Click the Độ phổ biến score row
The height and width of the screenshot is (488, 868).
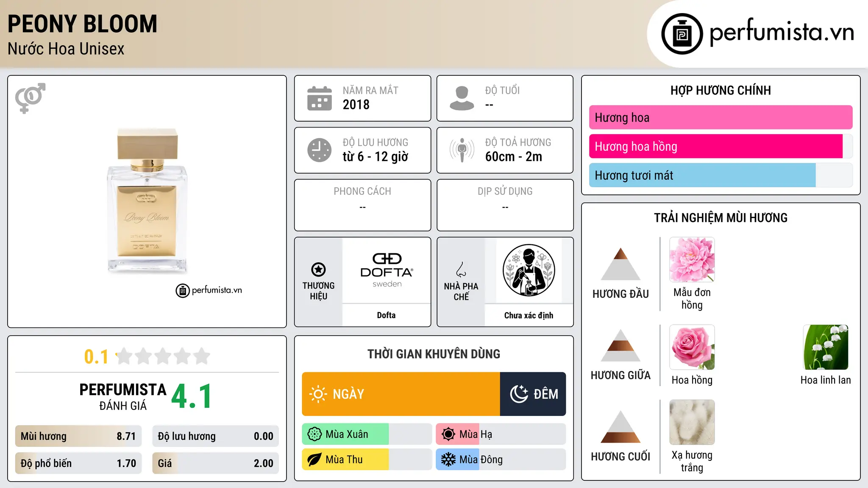coord(78,463)
